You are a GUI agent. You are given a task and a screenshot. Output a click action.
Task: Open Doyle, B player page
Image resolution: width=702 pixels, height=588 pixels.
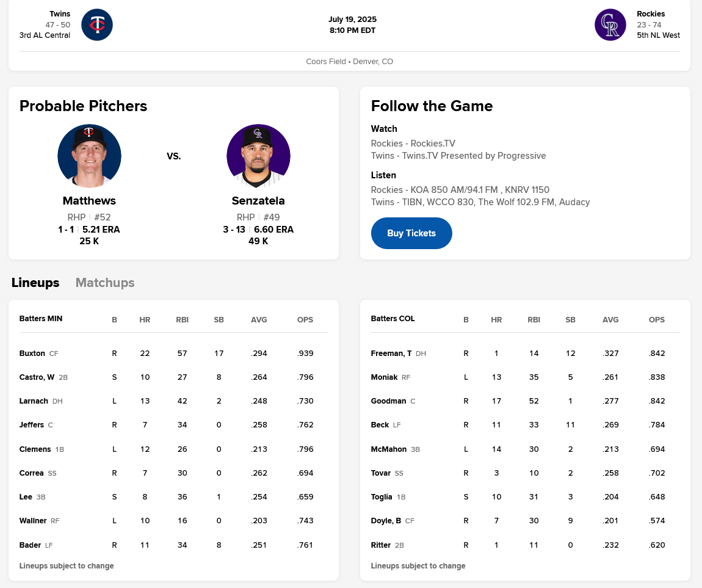coord(386,521)
